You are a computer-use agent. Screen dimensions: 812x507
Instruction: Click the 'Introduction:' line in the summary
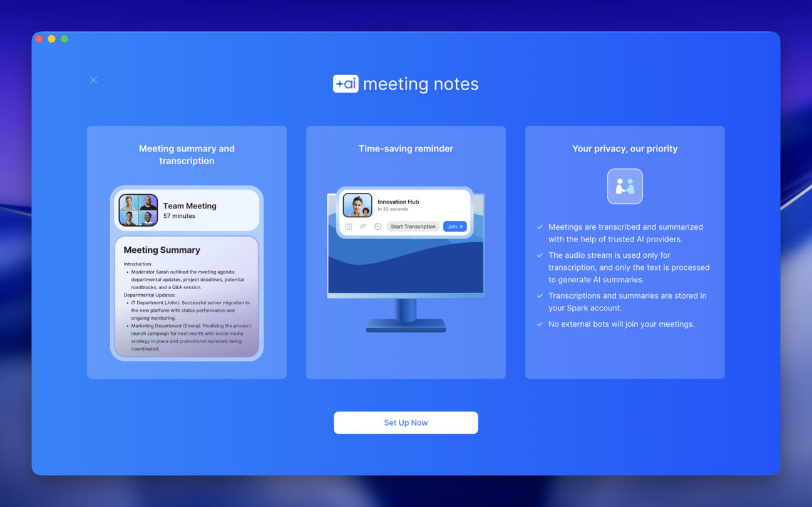pyautogui.click(x=138, y=264)
